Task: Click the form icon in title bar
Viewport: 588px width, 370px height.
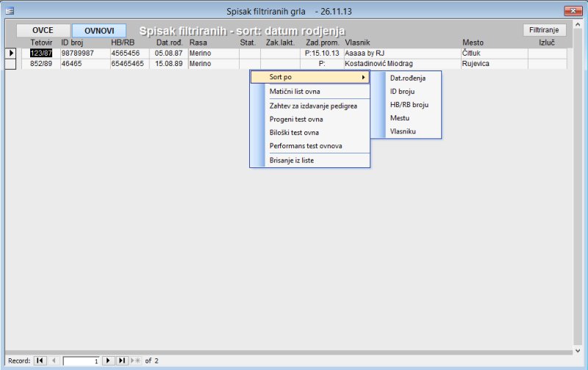Action: click(10, 11)
